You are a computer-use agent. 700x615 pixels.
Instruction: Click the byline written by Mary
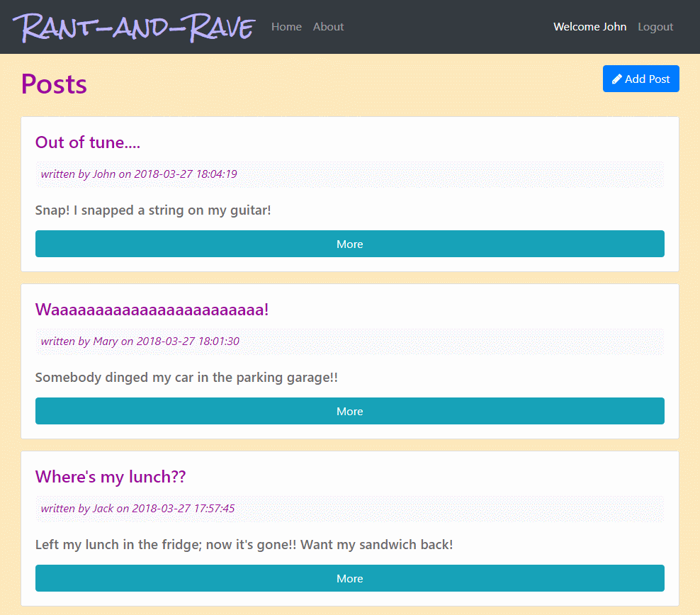[x=139, y=341]
